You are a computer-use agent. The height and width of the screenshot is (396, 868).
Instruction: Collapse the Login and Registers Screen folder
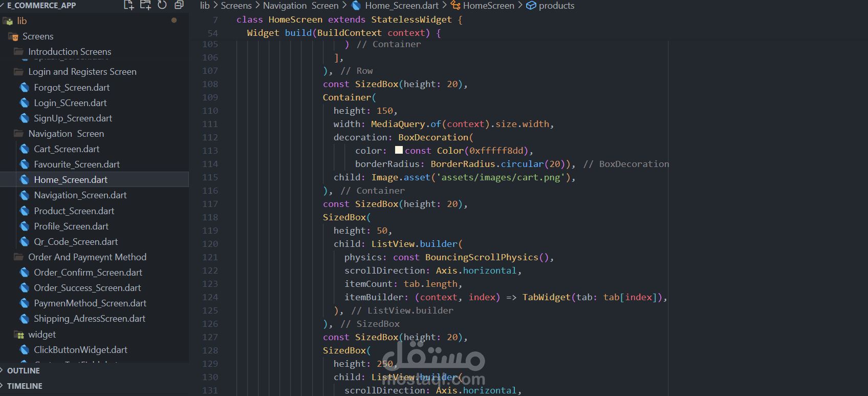coord(82,72)
